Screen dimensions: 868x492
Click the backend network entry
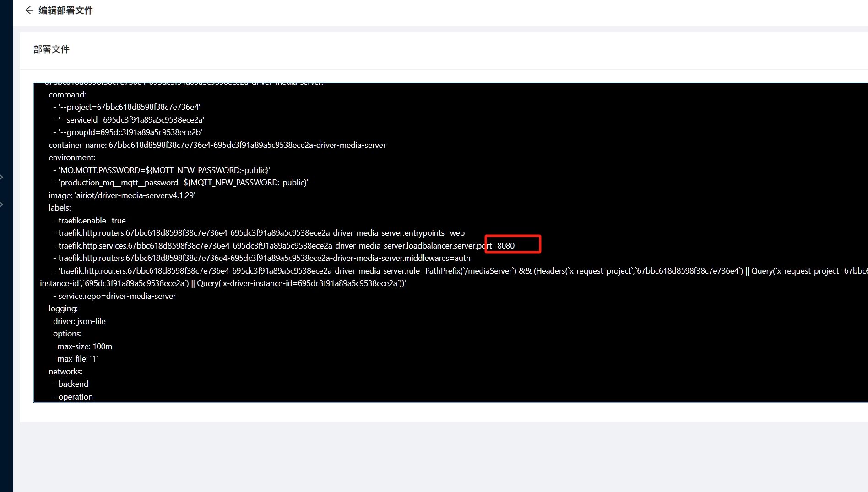point(73,384)
